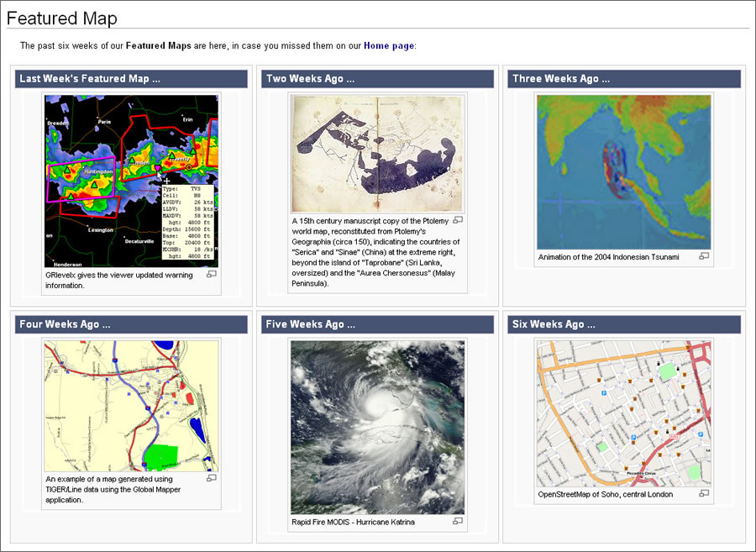Click the 'Two Weeks Ago ...' header
The image size is (756, 552).
click(x=377, y=79)
